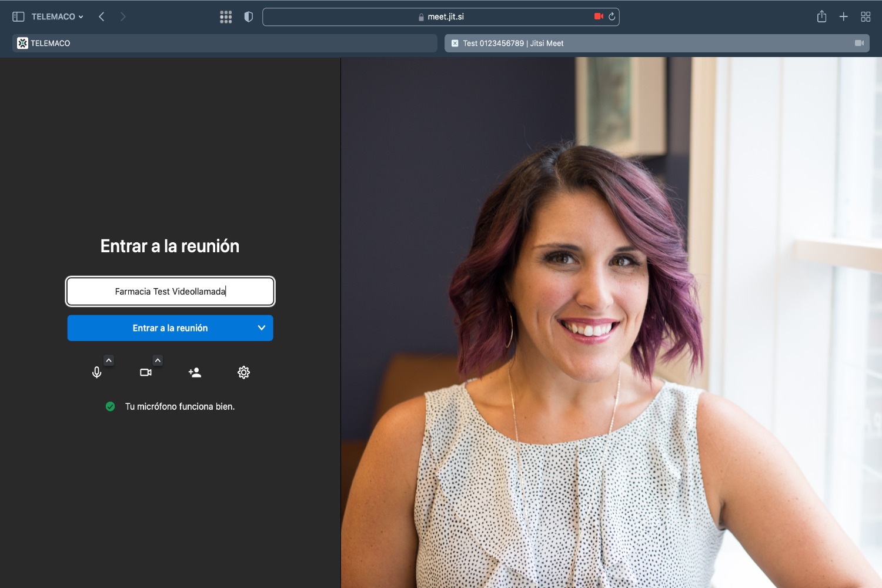Screen dimensions: 882x588
Task: Switch to the TELEMACO tab
Action: click(225, 43)
